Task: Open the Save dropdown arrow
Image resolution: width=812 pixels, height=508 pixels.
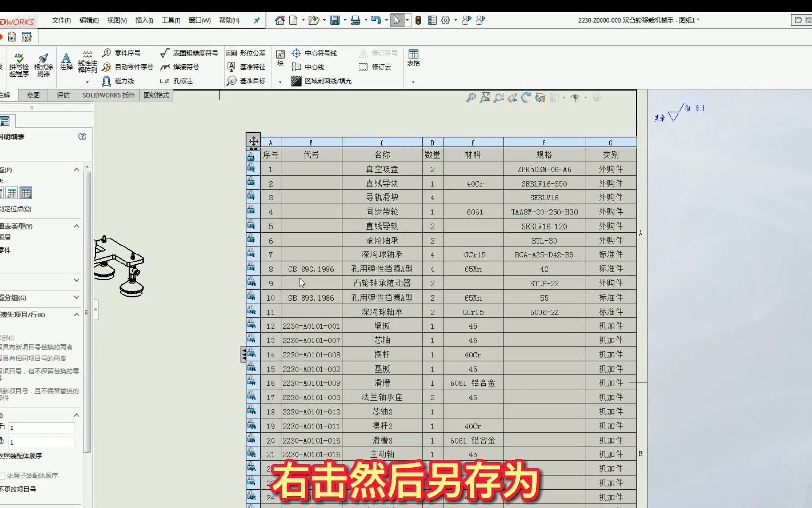Action: 345,20
